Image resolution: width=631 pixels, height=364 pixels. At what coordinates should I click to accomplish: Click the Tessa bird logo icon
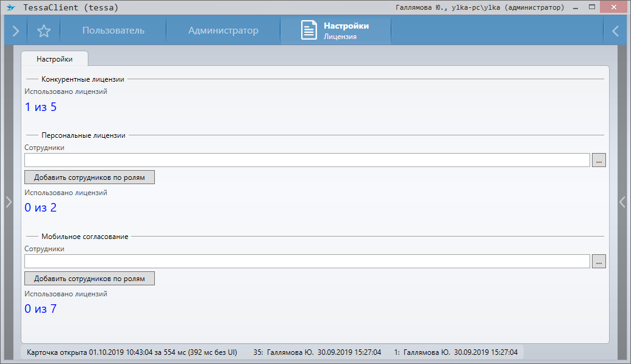click(x=10, y=7)
